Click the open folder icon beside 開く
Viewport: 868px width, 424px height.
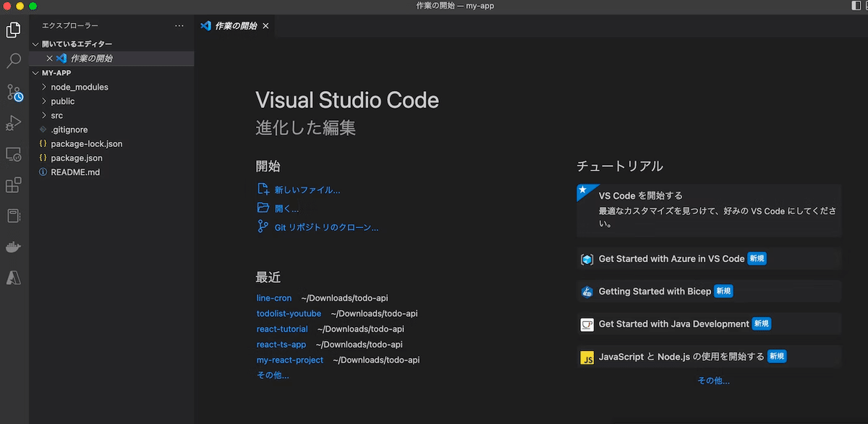pos(263,208)
